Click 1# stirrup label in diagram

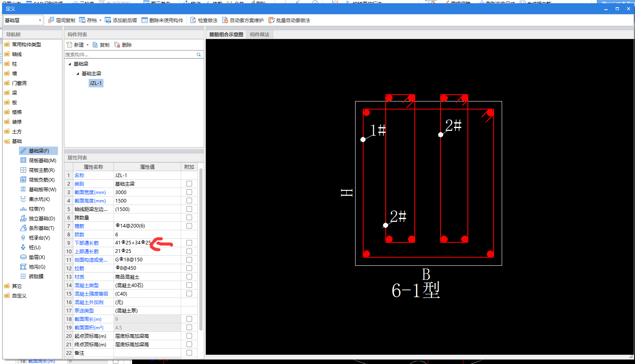click(x=378, y=130)
